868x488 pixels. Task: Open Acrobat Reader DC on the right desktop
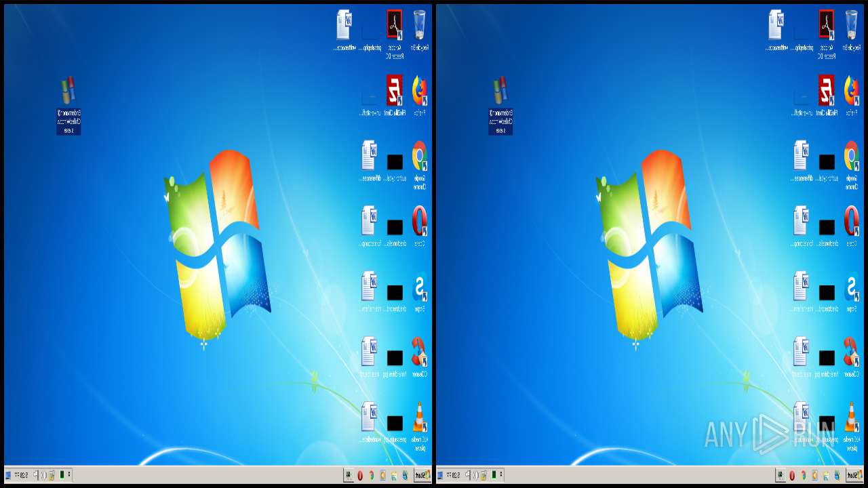point(827,34)
